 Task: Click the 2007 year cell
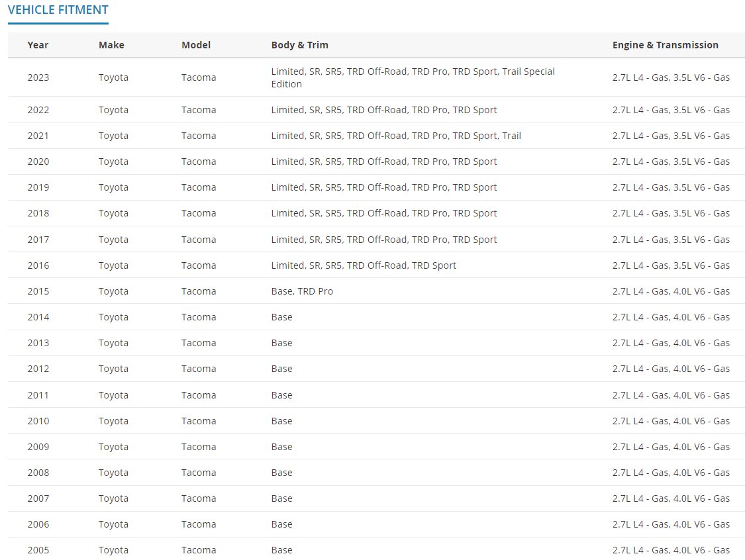tap(38, 498)
